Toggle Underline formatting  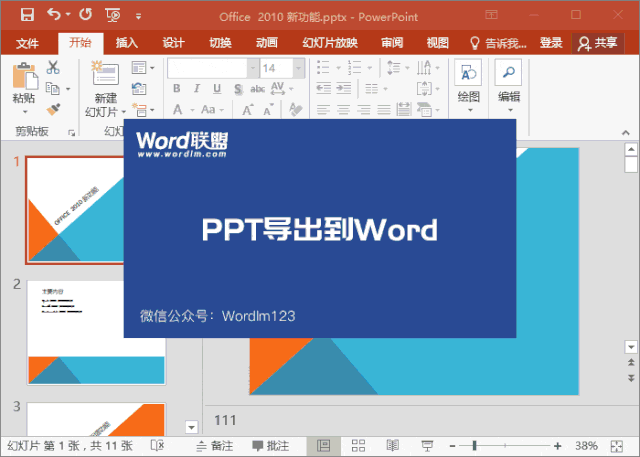pos(217,89)
